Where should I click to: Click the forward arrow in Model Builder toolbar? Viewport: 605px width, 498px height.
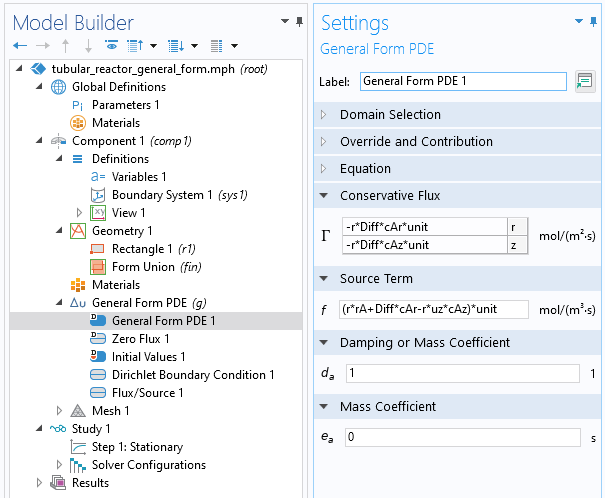click(42, 46)
